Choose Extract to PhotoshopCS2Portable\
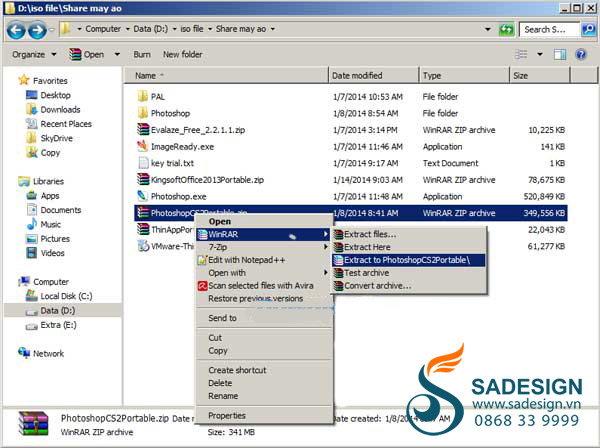 pos(408,260)
